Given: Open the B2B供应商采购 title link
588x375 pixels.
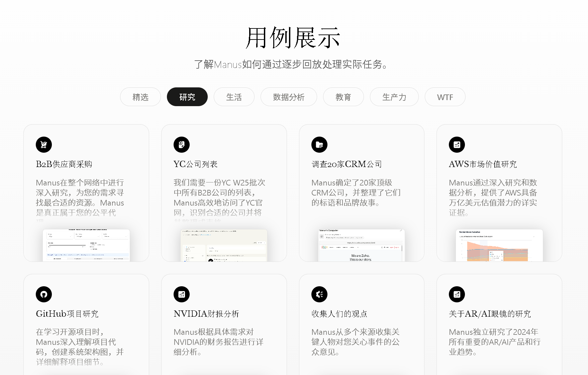Looking at the screenshot, I should (64, 164).
